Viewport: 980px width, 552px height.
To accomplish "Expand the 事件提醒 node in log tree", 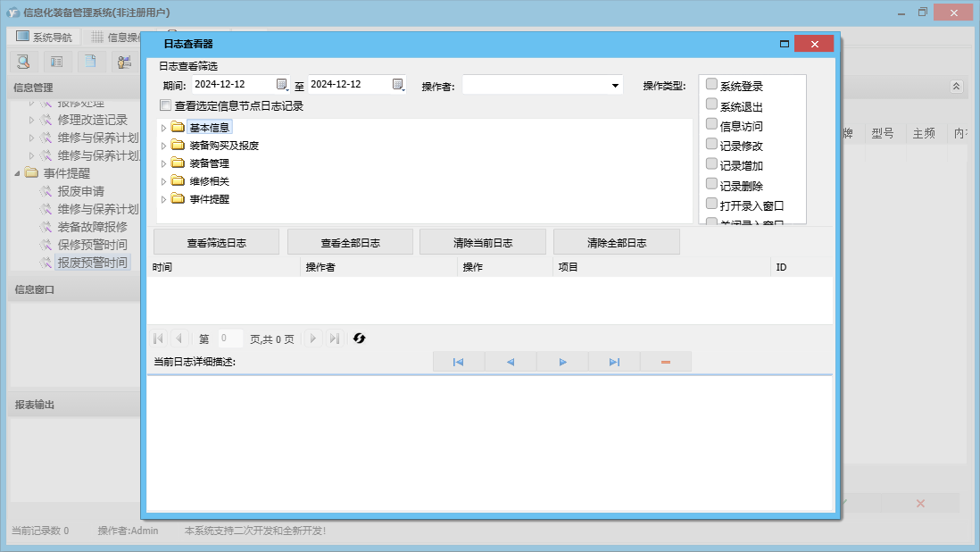I will (163, 199).
